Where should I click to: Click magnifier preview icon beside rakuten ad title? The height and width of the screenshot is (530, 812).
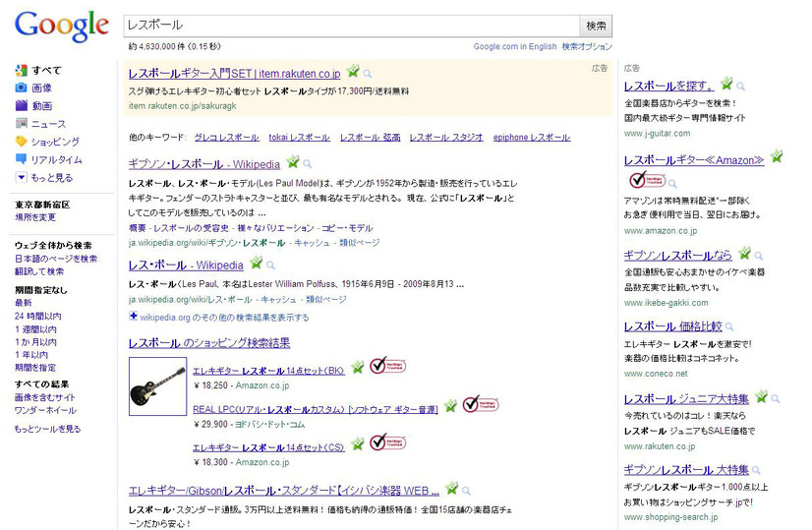click(367, 74)
